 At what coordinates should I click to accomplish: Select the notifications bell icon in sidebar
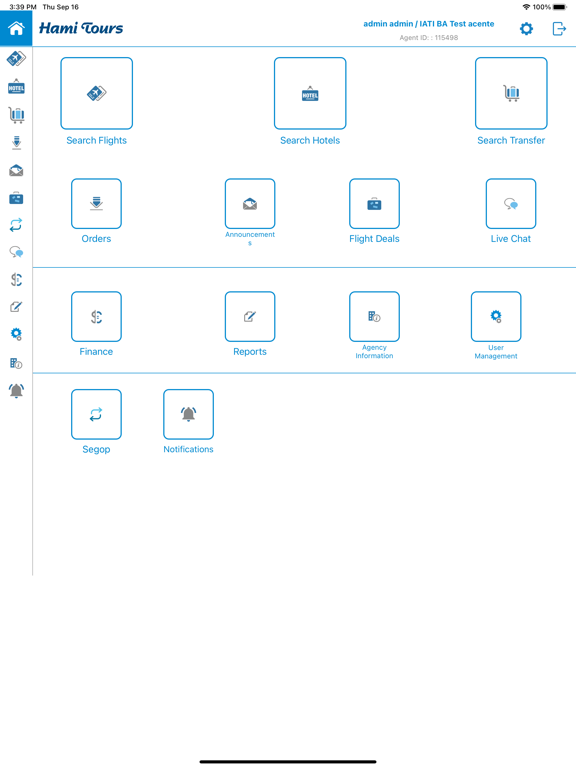coord(16,391)
